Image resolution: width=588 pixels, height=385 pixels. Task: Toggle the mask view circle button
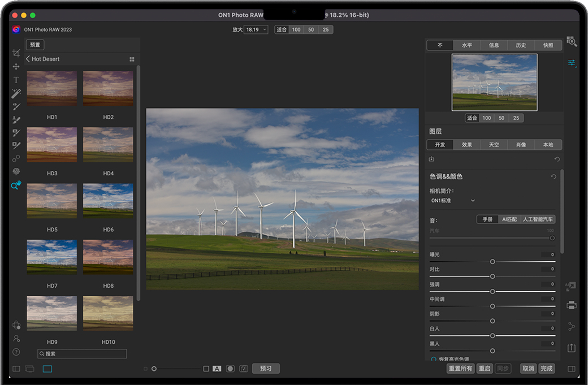[230, 369]
